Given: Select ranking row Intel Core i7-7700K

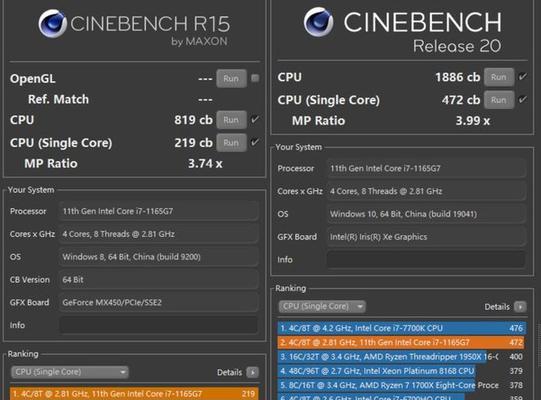Looking at the screenshot, I should click(402, 328).
